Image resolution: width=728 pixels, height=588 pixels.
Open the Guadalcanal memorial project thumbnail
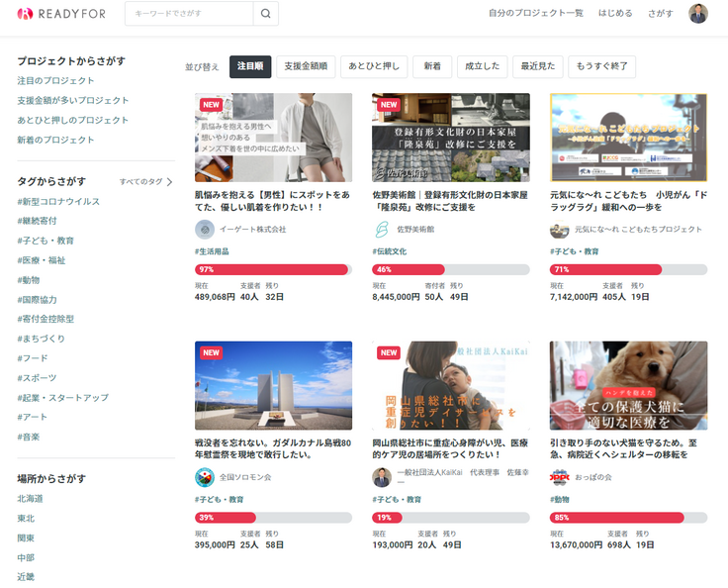273,386
